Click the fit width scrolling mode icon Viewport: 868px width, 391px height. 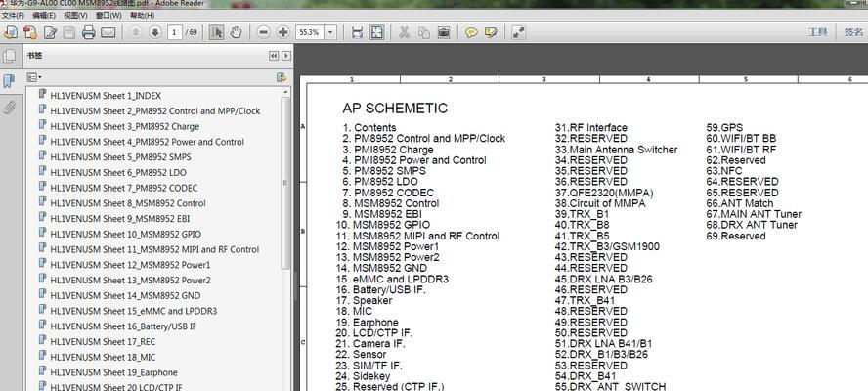(x=357, y=32)
